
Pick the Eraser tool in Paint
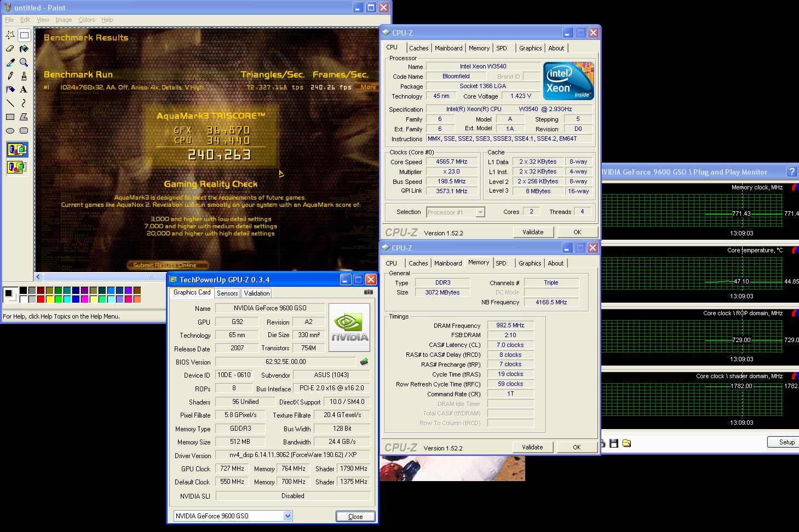(10, 49)
